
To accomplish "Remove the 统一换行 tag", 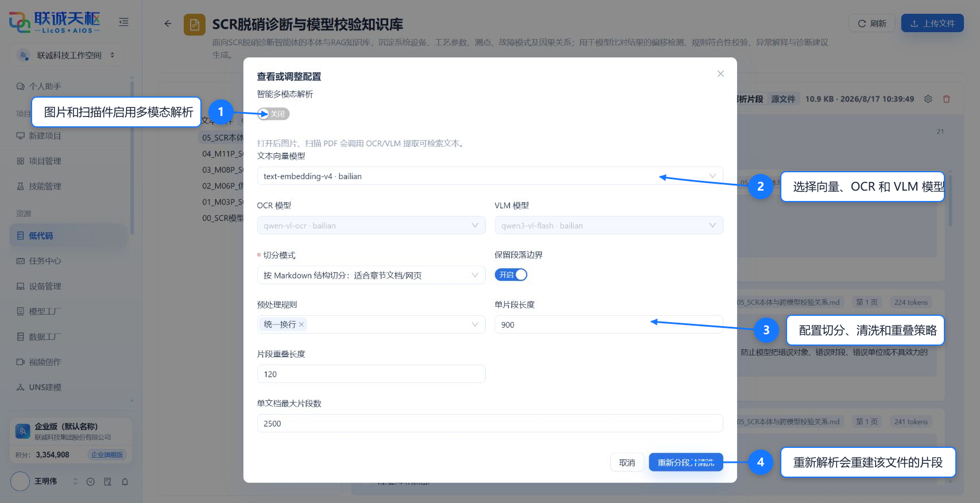I will pyautogui.click(x=301, y=324).
